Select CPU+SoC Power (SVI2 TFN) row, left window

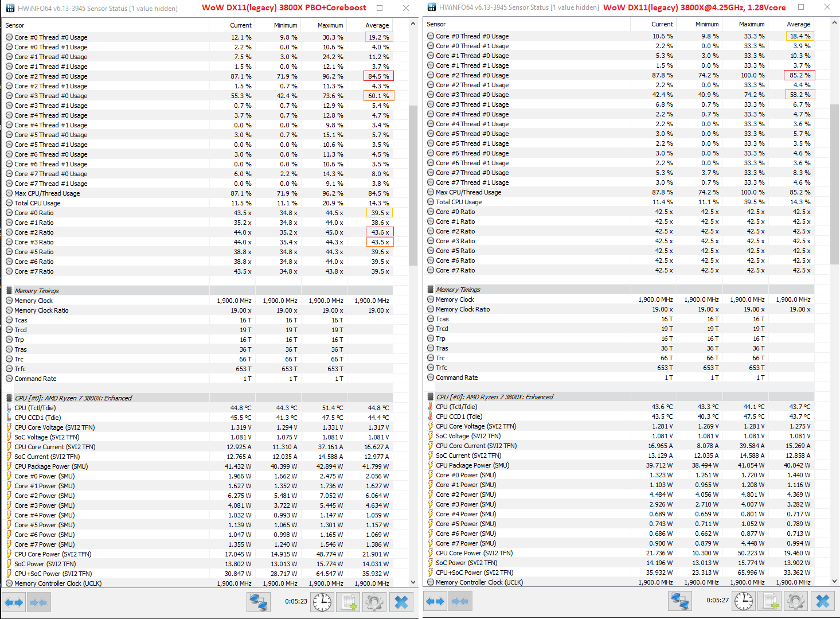pyautogui.click(x=198, y=574)
